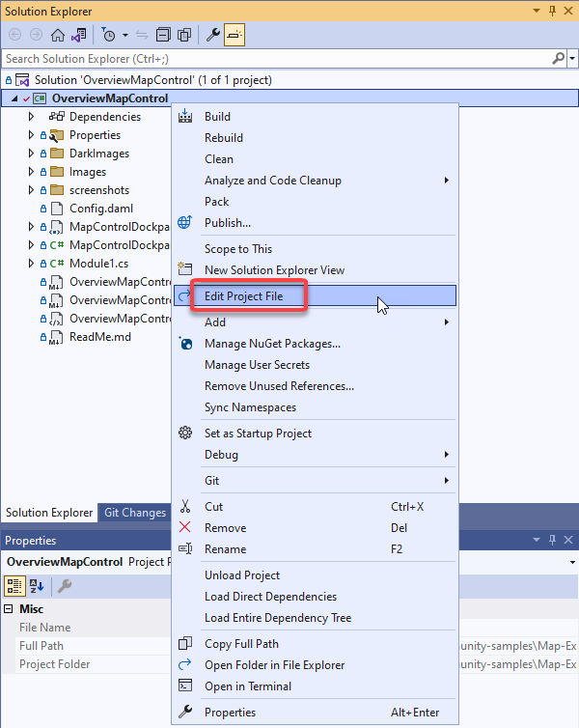Toggle Categorized view in Properties panel

pos(15,585)
